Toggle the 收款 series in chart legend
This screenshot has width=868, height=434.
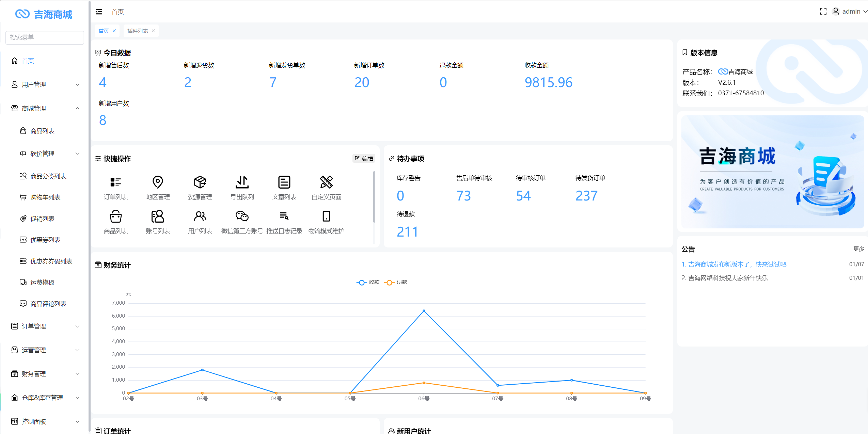[x=368, y=282]
